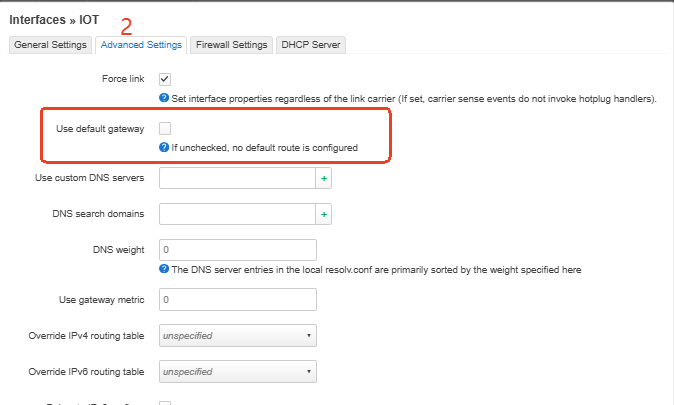Viewport: 674px width, 405px height.
Task: Switch to the General Settings tab
Action: tap(50, 45)
